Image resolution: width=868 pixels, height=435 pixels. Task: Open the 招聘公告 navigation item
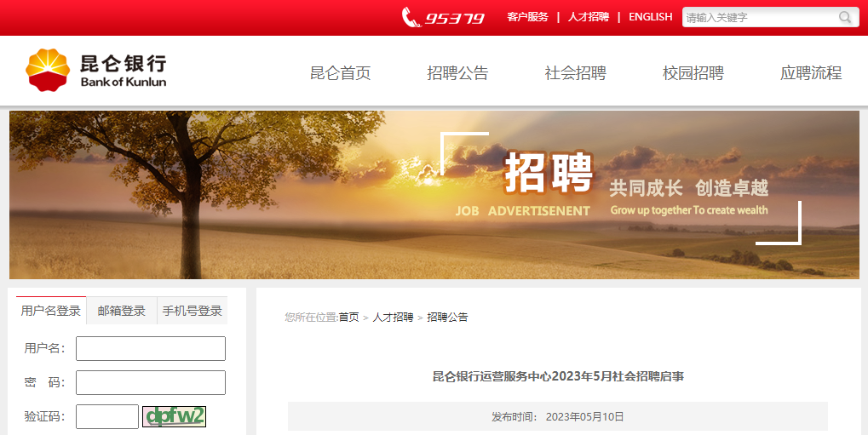click(x=457, y=73)
